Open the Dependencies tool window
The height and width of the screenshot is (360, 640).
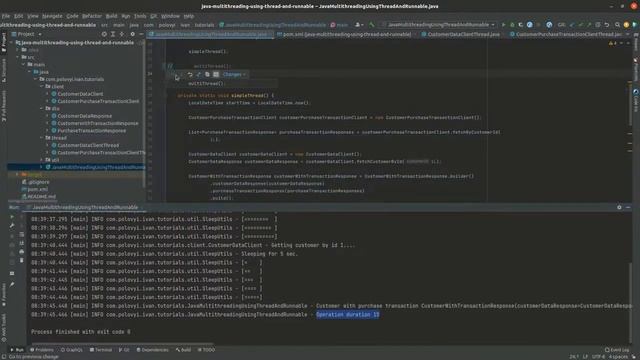click(152, 350)
